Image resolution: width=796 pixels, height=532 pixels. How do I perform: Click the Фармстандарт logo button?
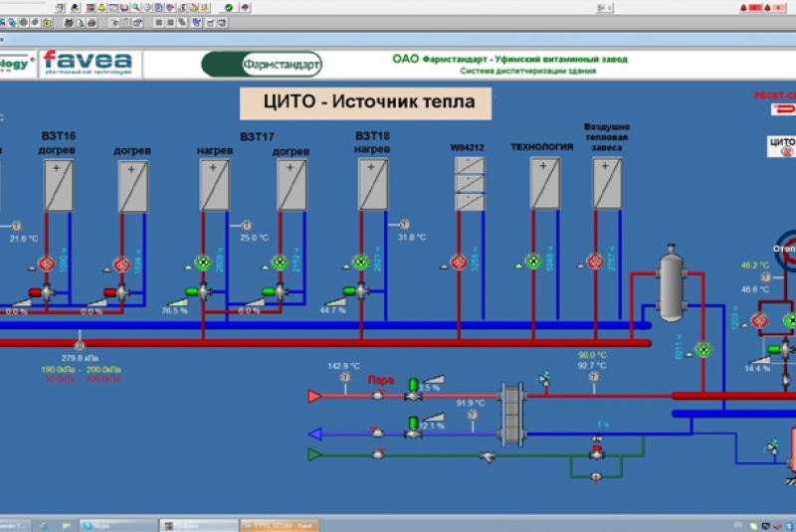(262, 65)
